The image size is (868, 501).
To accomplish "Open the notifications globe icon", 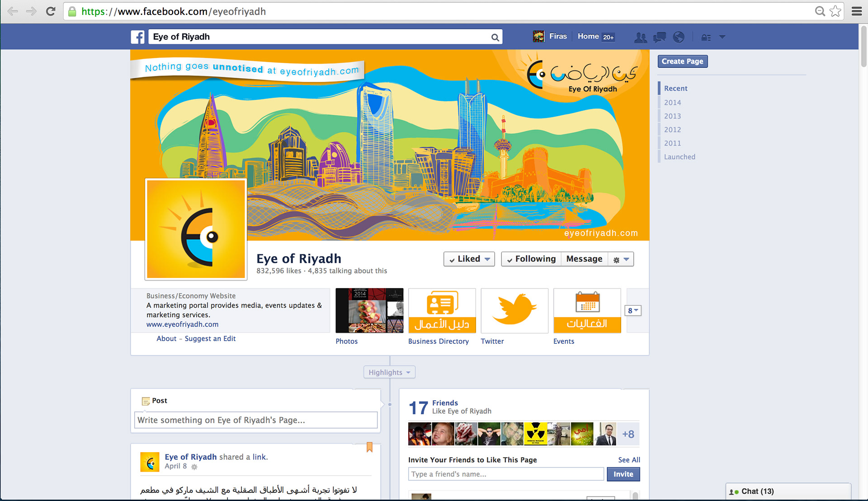I will (x=679, y=37).
